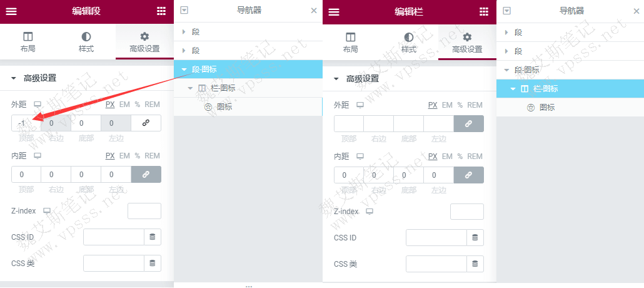Screen dimensions: 644x288
Task: Switch to 布局 tab in 编辑栏 panel
Action: click(x=351, y=43)
